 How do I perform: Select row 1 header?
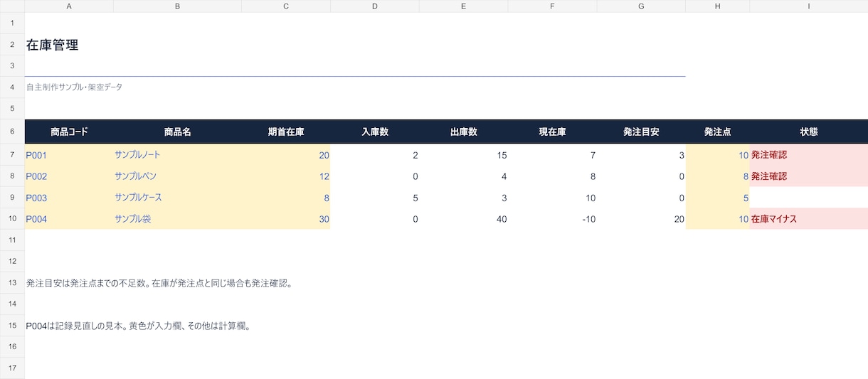[12, 23]
